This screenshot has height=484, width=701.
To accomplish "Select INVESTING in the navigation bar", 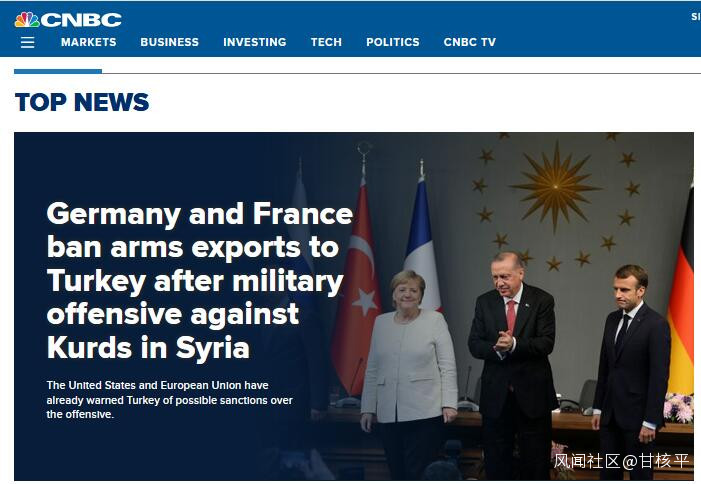I will [x=255, y=42].
